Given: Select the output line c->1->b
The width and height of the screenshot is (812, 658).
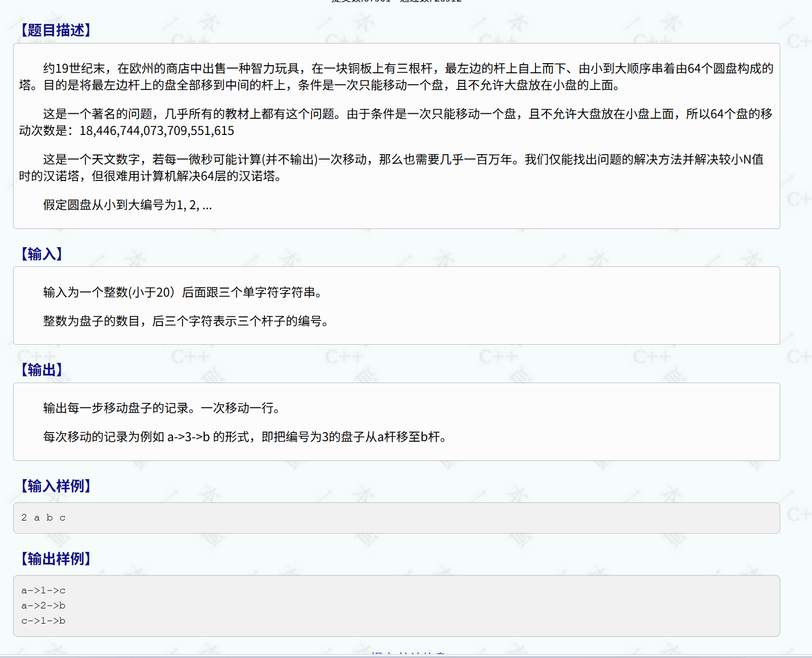Looking at the screenshot, I should tap(43, 621).
